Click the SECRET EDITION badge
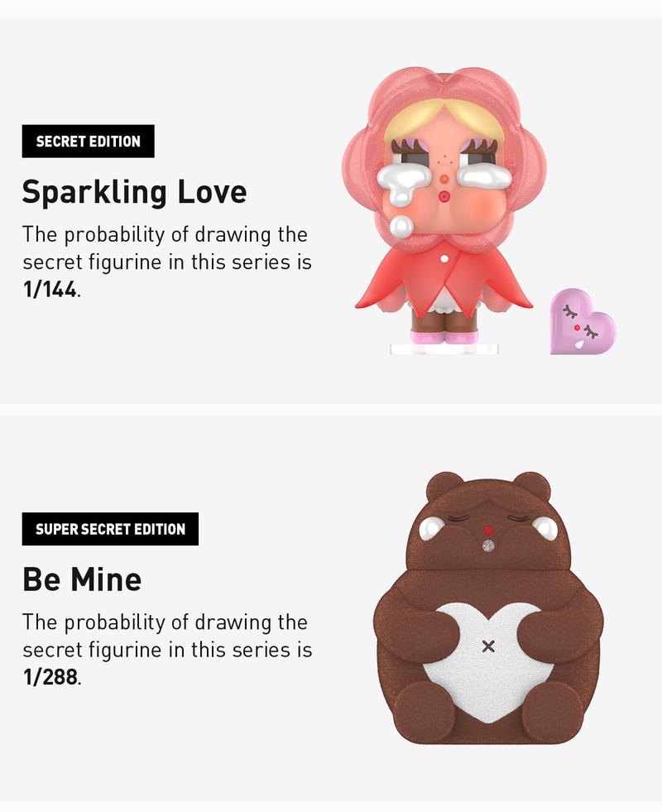The image size is (662, 812). click(88, 142)
